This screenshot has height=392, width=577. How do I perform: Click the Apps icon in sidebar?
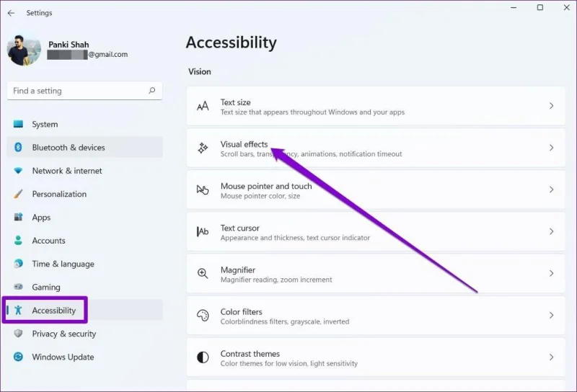(x=18, y=217)
